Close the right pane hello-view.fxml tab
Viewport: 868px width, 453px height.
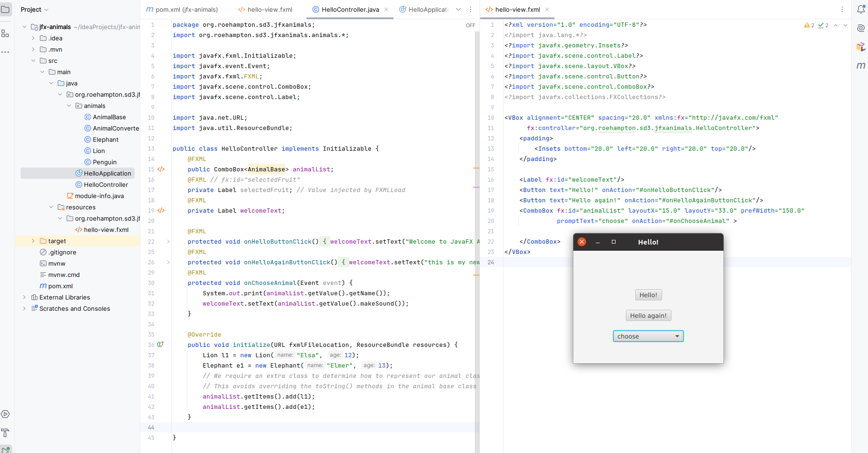pyautogui.click(x=547, y=9)
